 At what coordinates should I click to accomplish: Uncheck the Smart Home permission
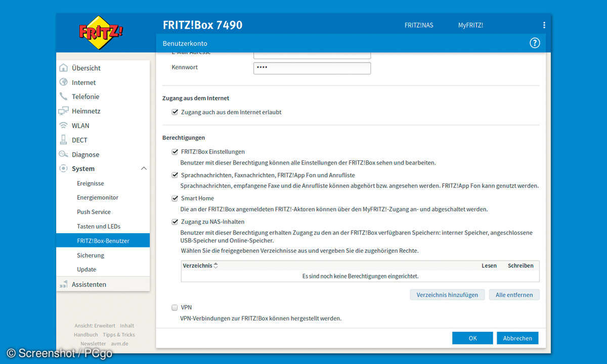point(175,198)
